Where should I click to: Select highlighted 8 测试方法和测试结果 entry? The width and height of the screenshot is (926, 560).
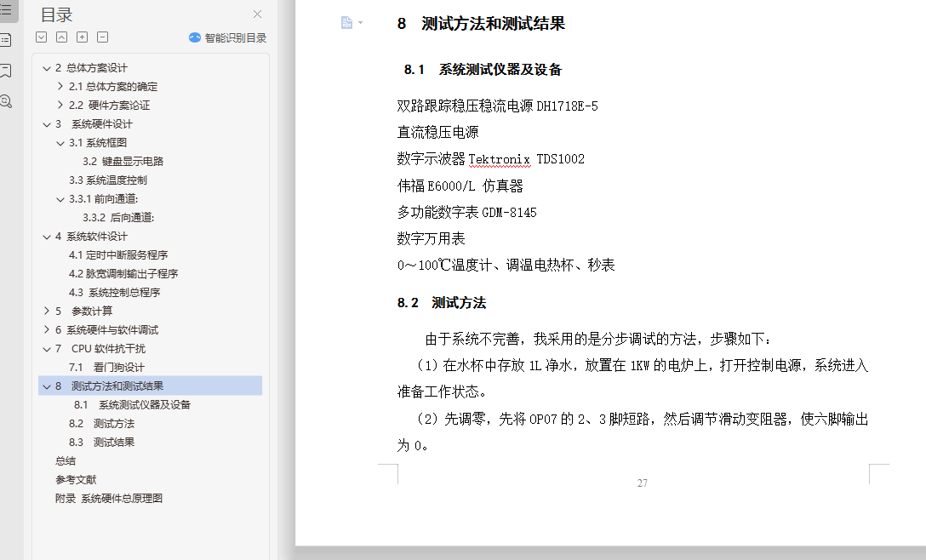pyautogui.click(x=150, y=386)
